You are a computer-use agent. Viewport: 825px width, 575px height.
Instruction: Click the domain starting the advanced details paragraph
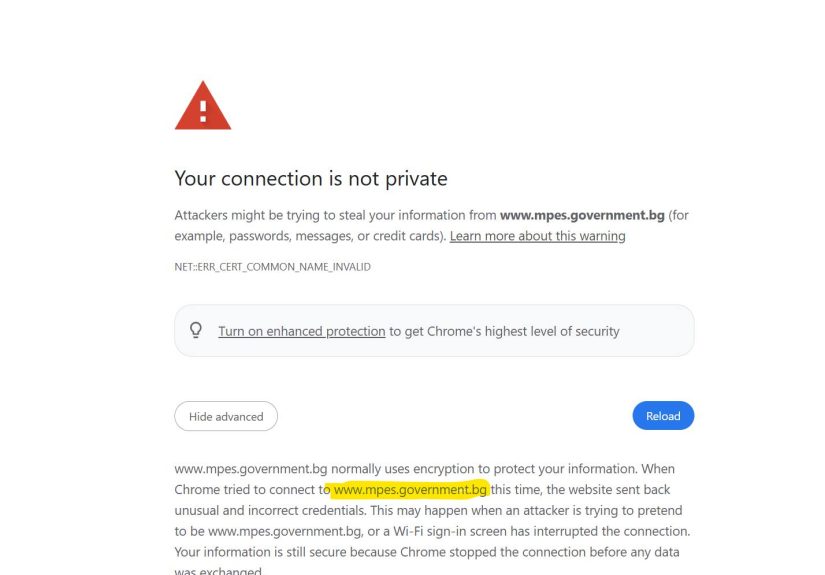[250, 468]
